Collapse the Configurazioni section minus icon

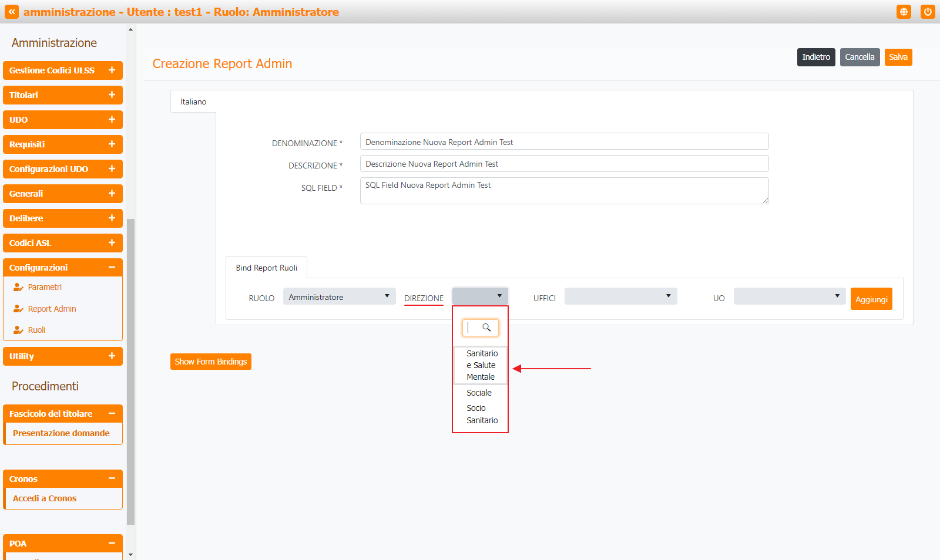pyautogui.click(x=112, y=267)
